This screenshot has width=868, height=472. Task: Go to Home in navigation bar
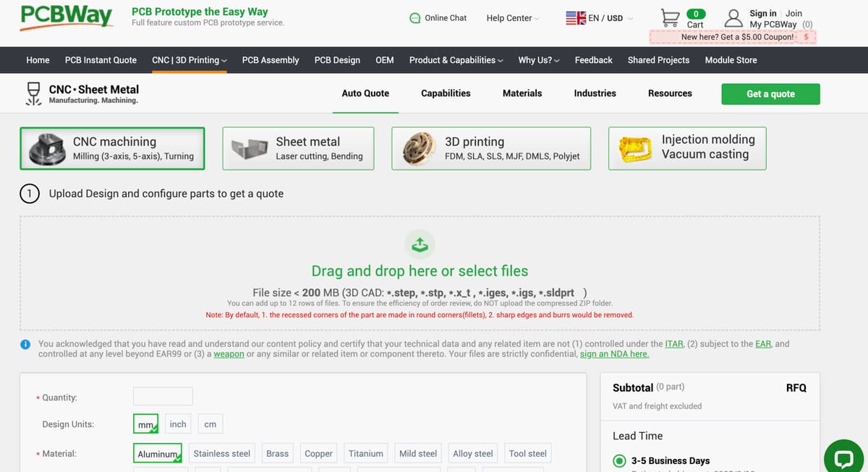click(38, 60)
